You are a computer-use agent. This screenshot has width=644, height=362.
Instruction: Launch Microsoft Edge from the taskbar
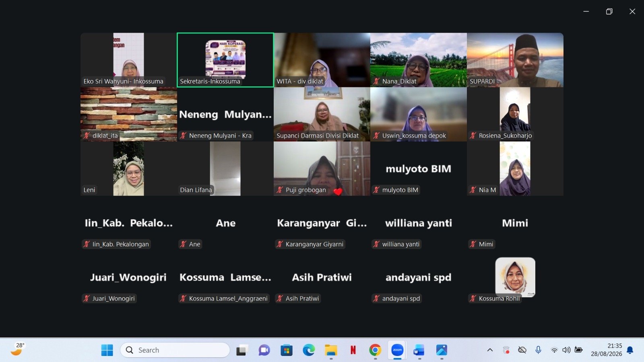(x=309, y=350)
